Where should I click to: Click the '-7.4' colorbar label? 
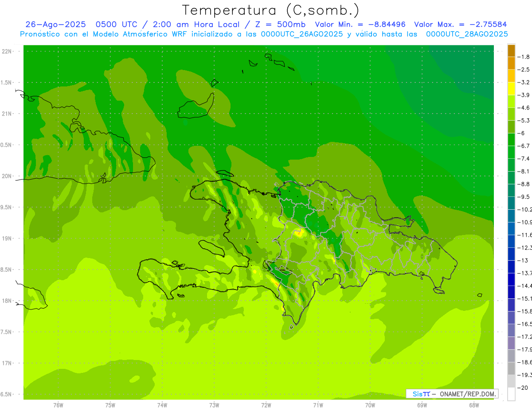524,159
